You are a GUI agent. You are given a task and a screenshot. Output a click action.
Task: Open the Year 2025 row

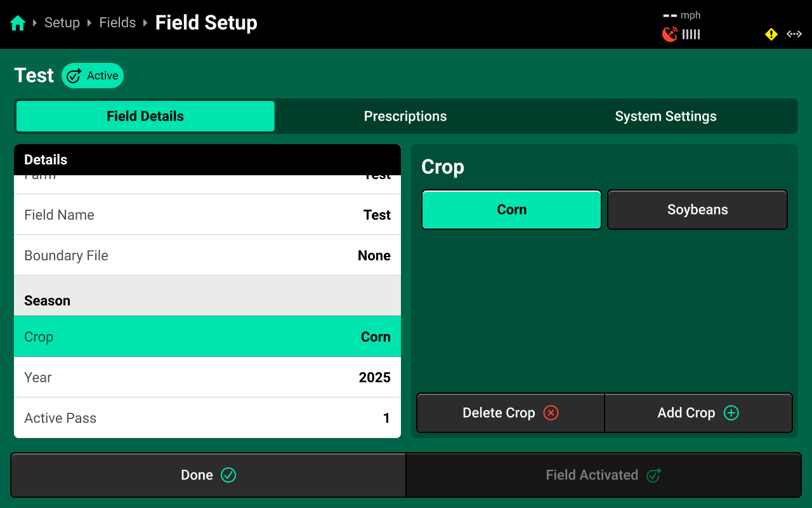(x=207, y=377)
